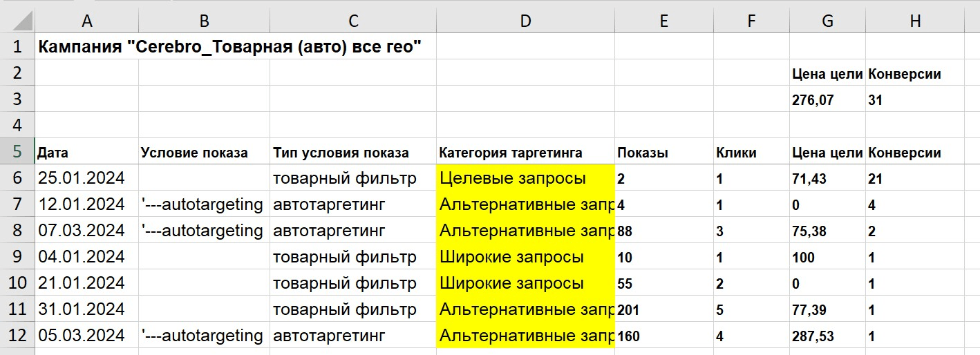980x355 pixels.
Task: Click the 'Показы' header cell
Action: (643, 153)
